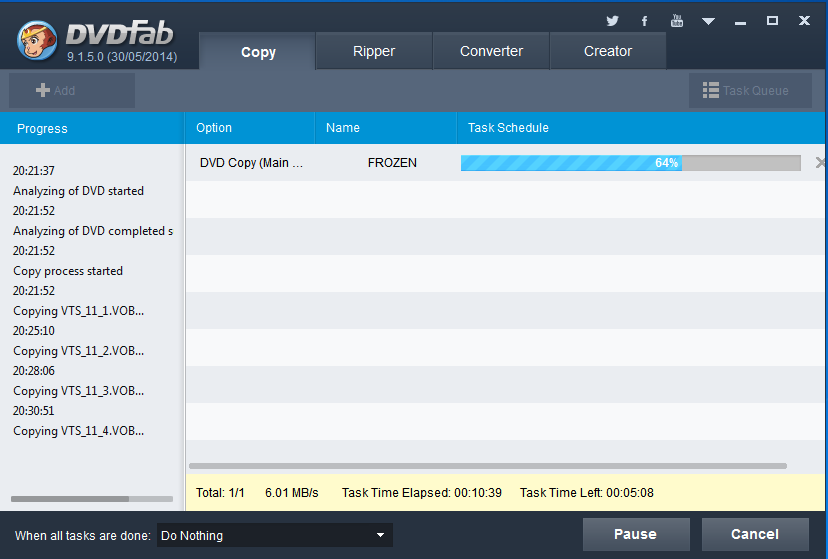This screenshot has width=828, height=559.
Task: Click the 20:28:06 timestamp in log
Action: coord(34,371)
